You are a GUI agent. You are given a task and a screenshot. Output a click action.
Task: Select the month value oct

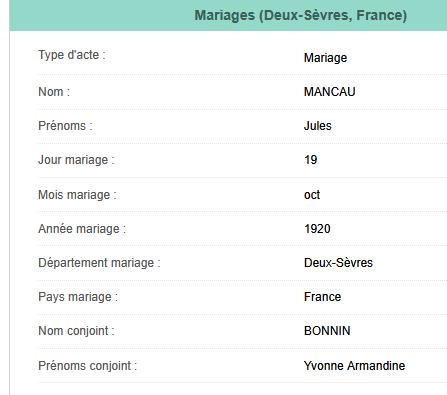click(312, 195)
